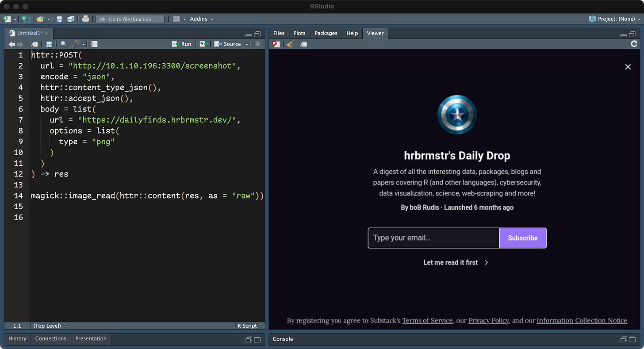Viewport: 644px width, 349px height.
Task: Switch to the Packages tab
Action: pyautogui.click(x=326, y=33)
